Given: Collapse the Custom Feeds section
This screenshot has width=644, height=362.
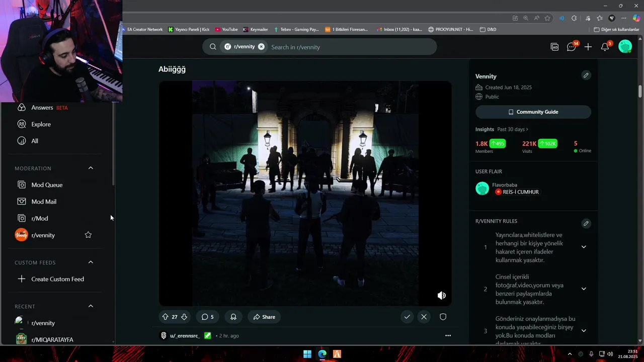Looking at the screenshot, I should tap(91, 262).
